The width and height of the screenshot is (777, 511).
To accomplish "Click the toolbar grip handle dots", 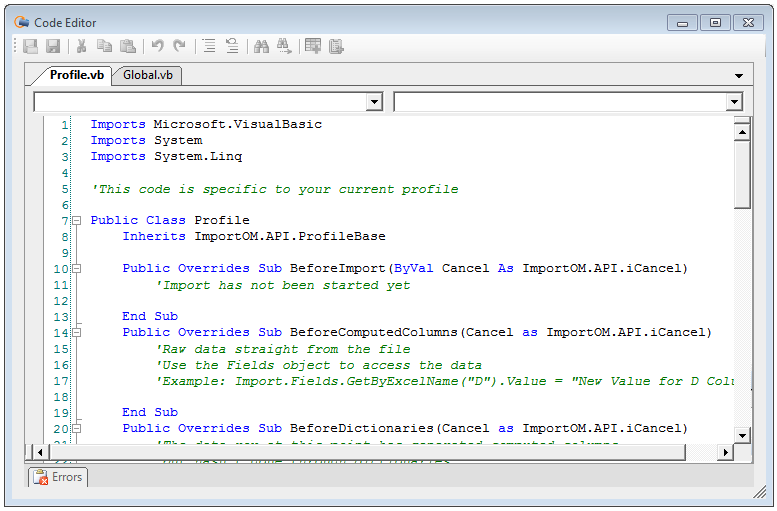I will tap(16, 46).
